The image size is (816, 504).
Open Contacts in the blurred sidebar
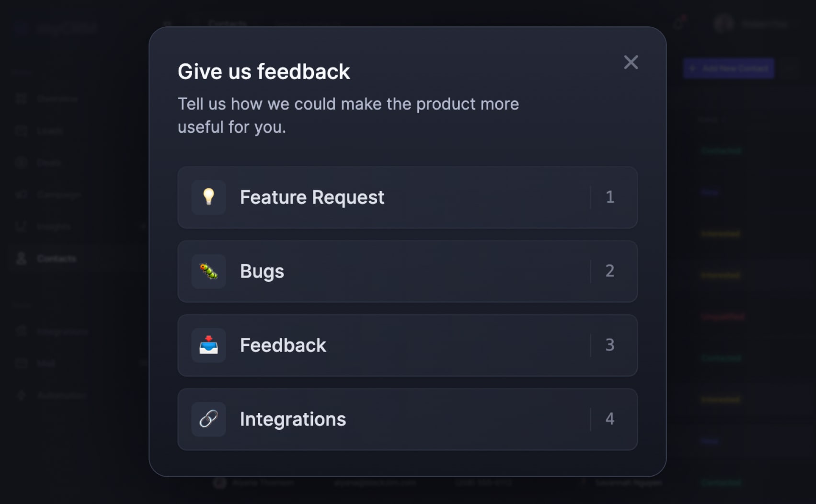[x=56, y=259]
